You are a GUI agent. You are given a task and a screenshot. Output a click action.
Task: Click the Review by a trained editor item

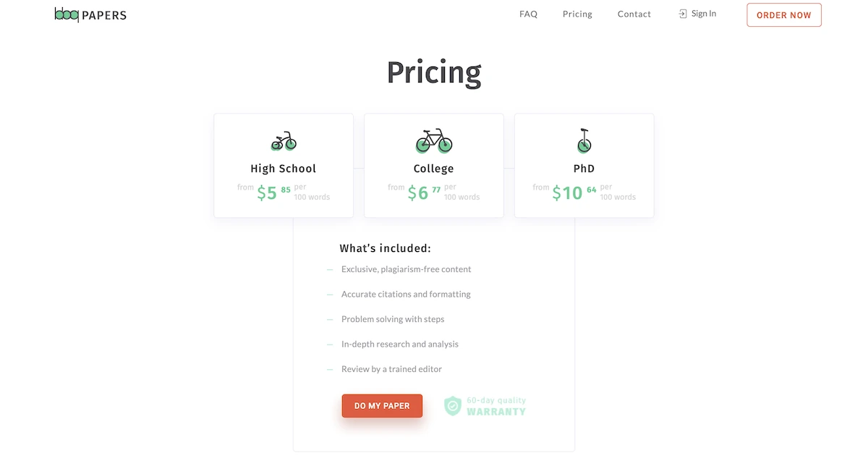pos(391,368)
